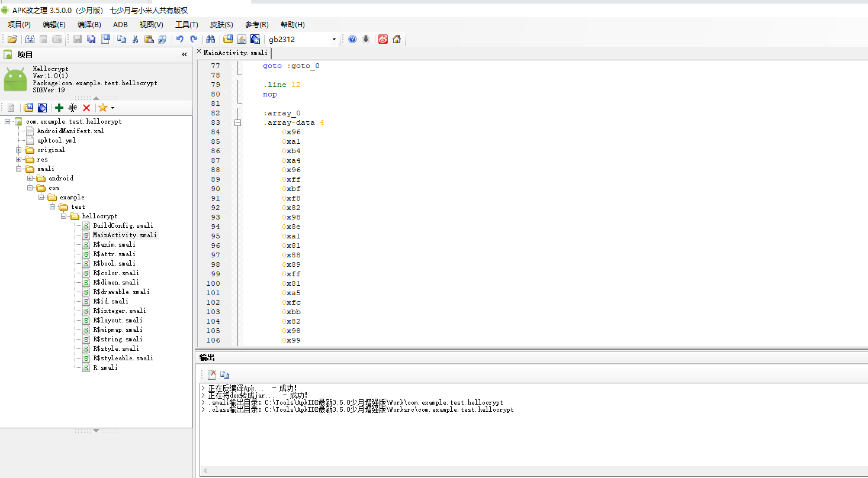Expand the android folder node

(30, 178)
